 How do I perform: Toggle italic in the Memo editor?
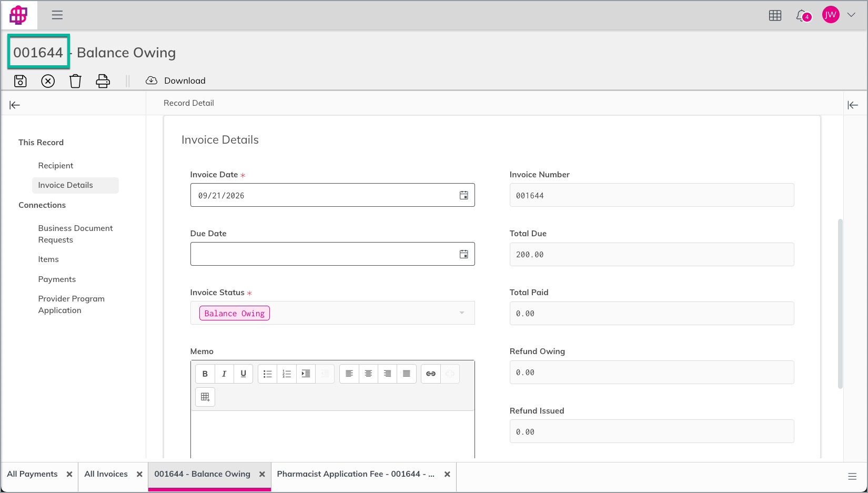[224, 374]
